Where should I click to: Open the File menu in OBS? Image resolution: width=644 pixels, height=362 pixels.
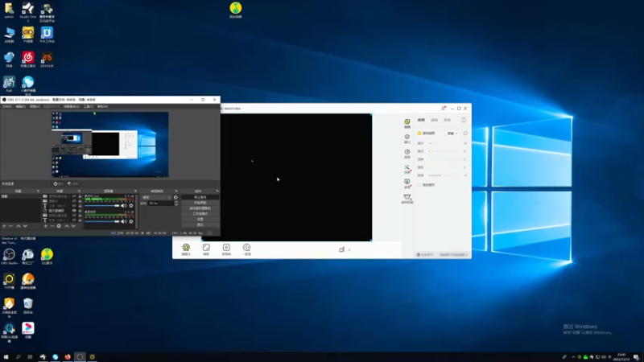click(7, 106)
